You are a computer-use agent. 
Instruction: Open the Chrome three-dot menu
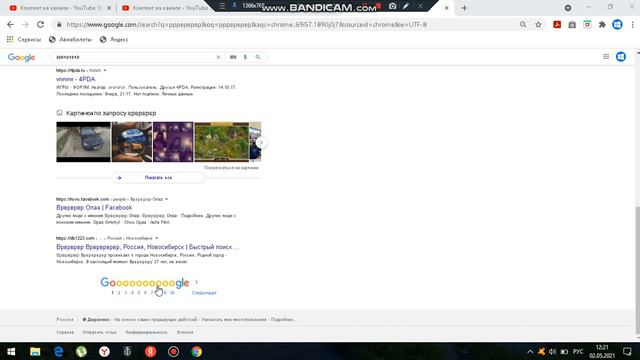coord(632,24)
